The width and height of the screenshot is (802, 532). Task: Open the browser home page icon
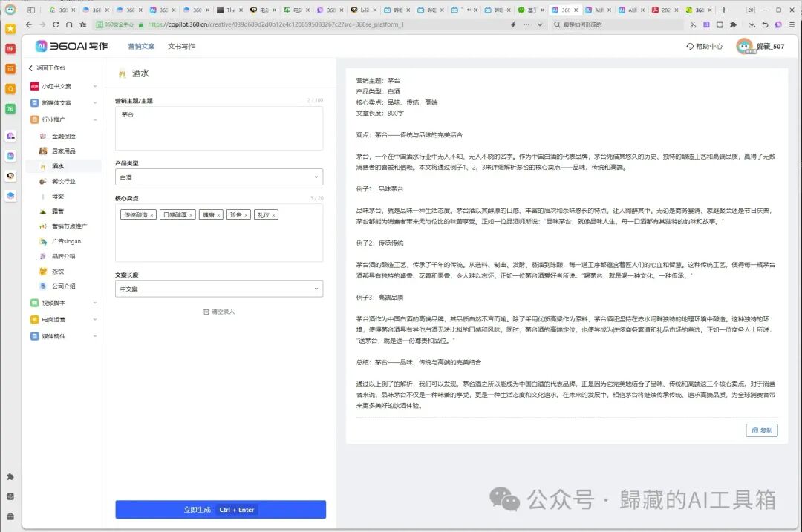coord(69,24)
